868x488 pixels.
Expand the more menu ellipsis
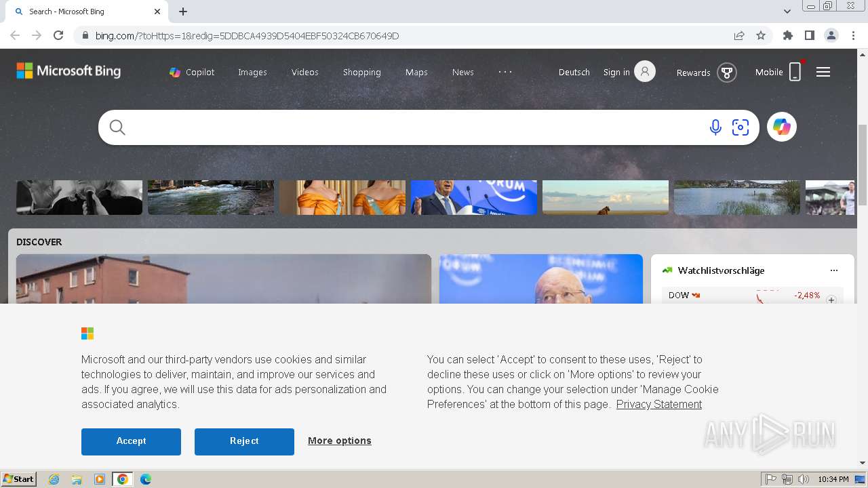pos(505,71)
